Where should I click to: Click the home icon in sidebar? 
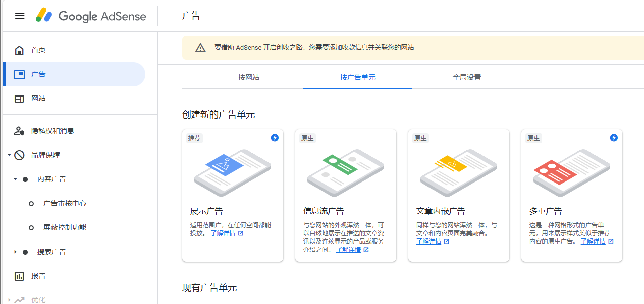(x=19, y=50)
